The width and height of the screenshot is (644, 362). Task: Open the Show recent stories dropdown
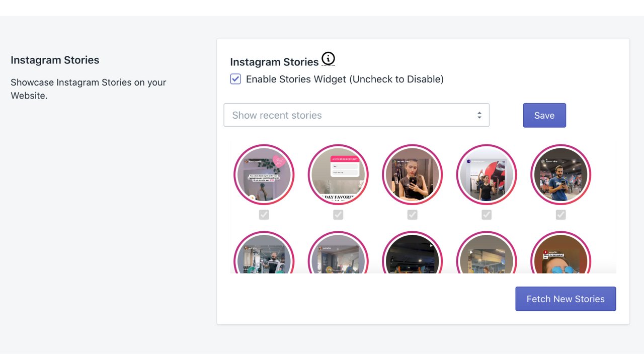point(356,115)
